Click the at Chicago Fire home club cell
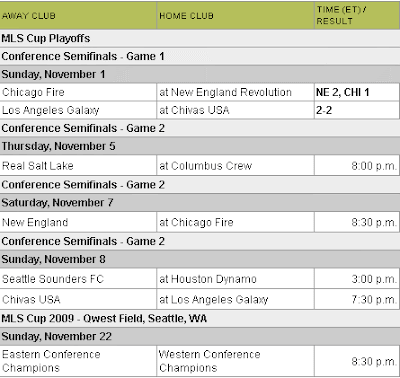 coord(235,222)
